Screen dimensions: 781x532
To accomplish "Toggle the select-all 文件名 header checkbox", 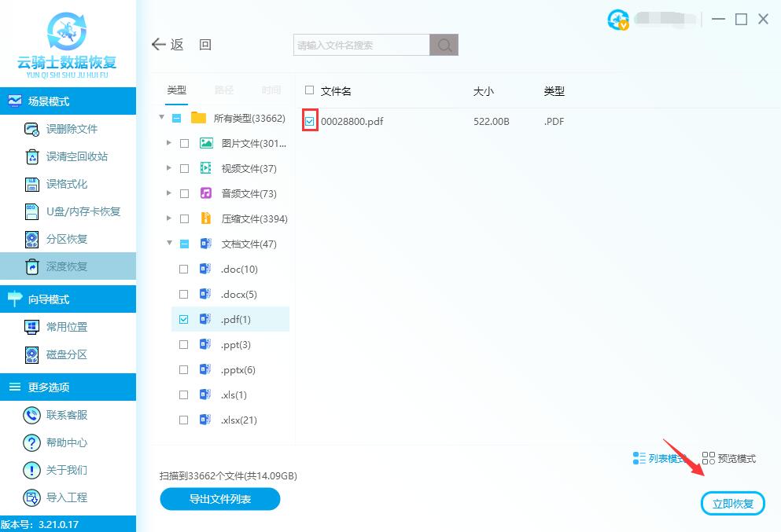I will point(309,90).
